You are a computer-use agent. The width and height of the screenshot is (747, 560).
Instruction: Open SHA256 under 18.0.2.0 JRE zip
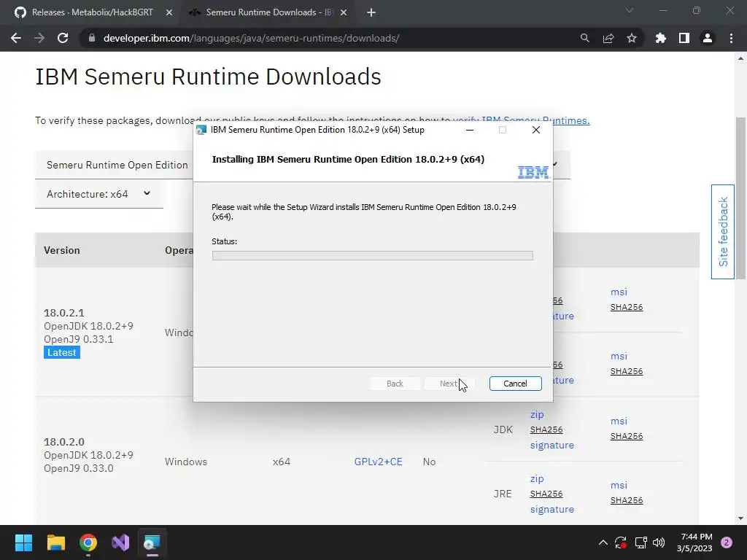546,494
